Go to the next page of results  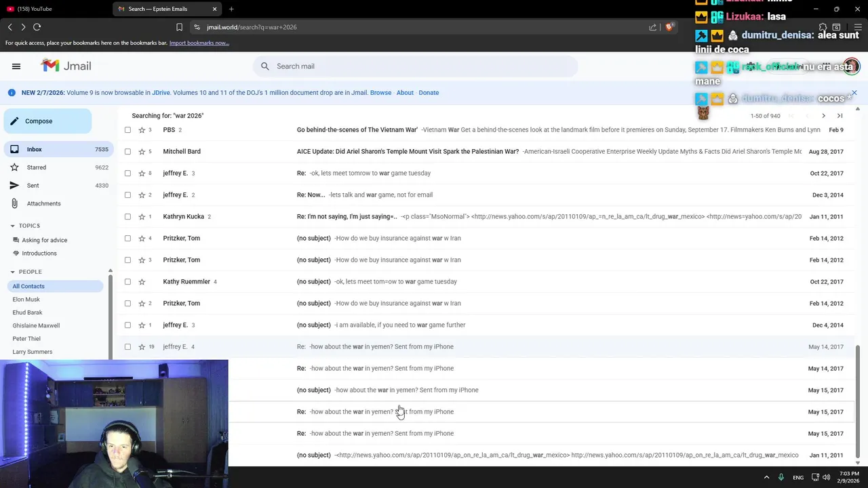tap(823, 116)
